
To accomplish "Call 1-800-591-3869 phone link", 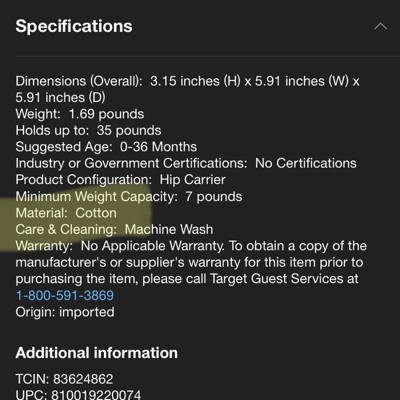I will [65, 295].
